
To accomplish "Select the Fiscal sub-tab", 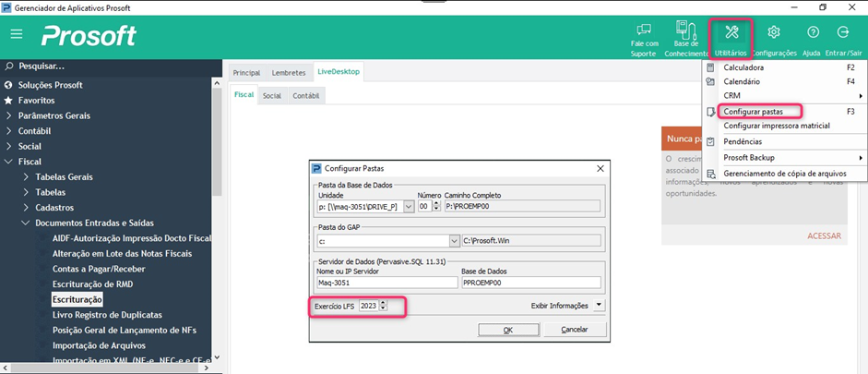I will coord(244,95).
